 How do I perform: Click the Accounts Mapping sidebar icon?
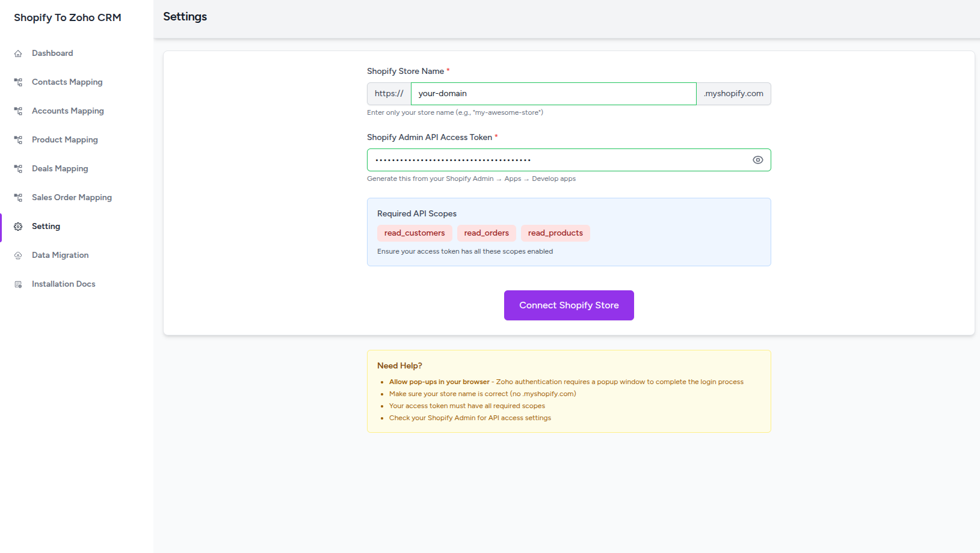click(x=19, y=111)
